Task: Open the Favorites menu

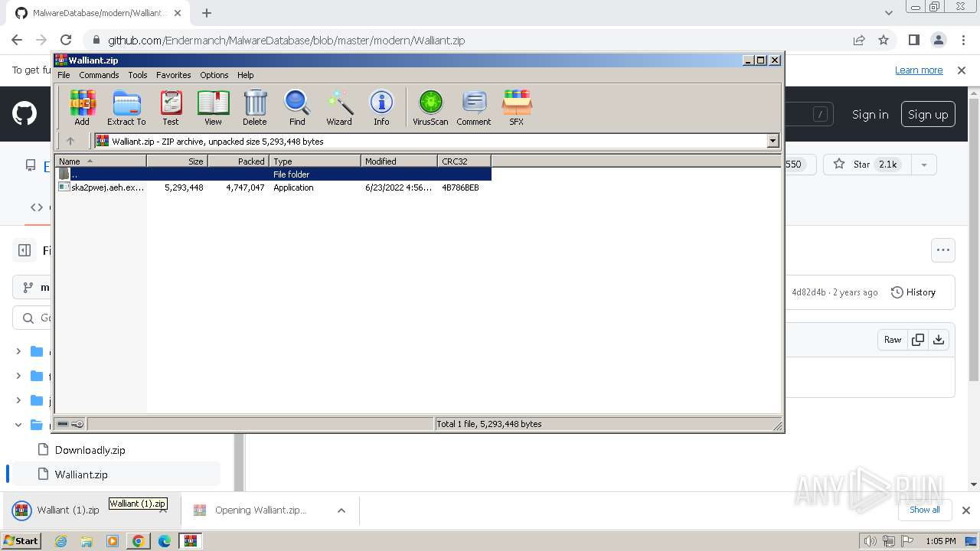Action: 174,75
